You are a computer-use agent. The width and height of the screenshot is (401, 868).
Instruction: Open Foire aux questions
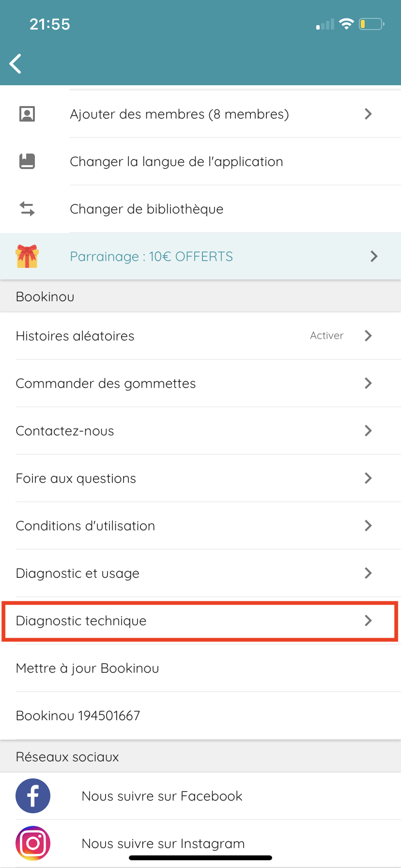200,478
